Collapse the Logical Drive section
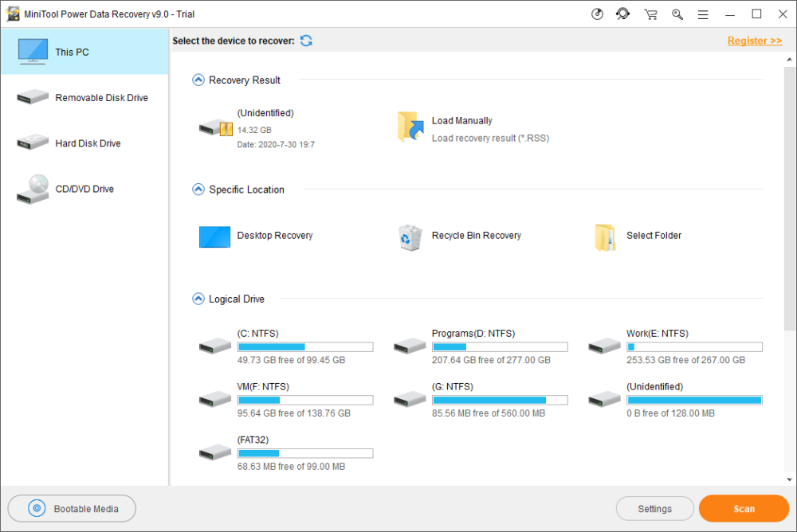Screen dimensions: 797x532 [x=198, y=299]
